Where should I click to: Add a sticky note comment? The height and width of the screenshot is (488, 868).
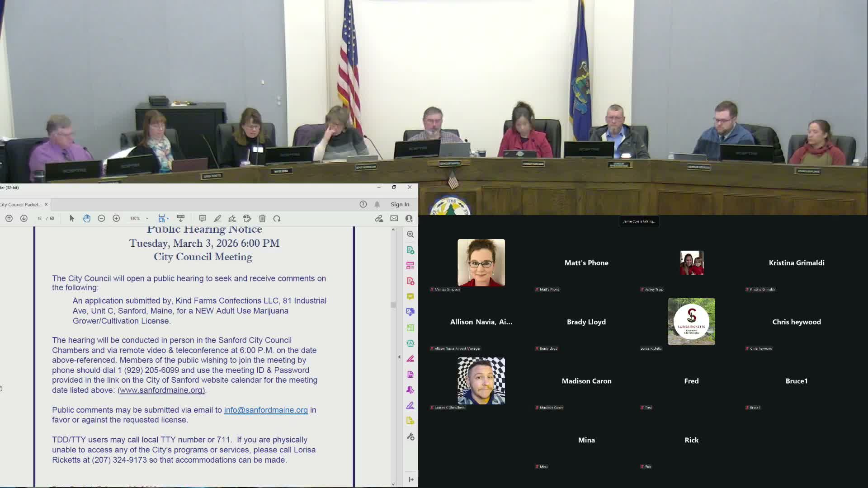coord(203,219)
